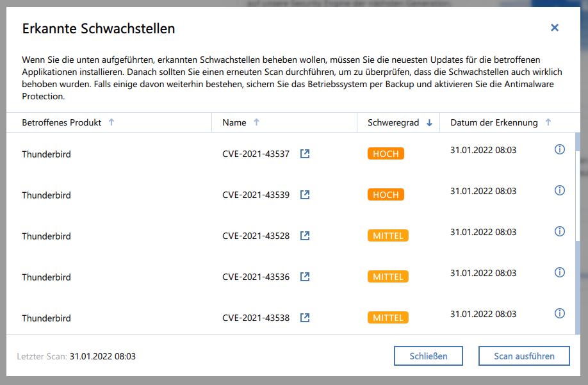Sort by Name column arrow

pyautogui.click(x=257, y=122)
